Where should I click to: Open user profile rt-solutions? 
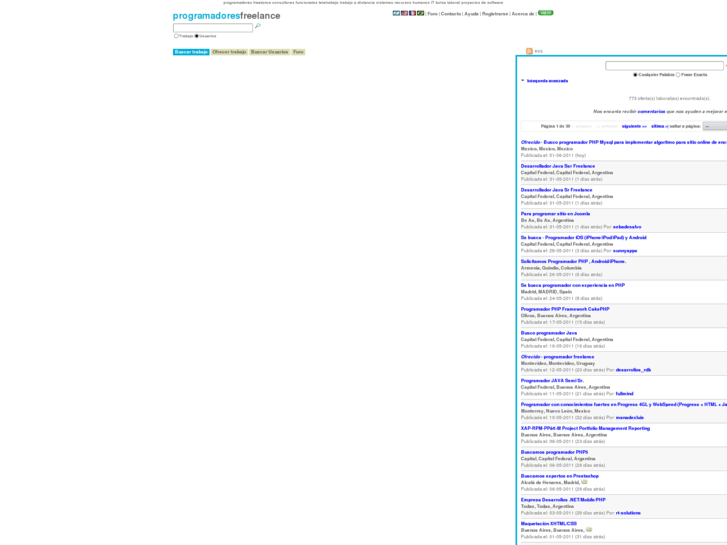628,513
